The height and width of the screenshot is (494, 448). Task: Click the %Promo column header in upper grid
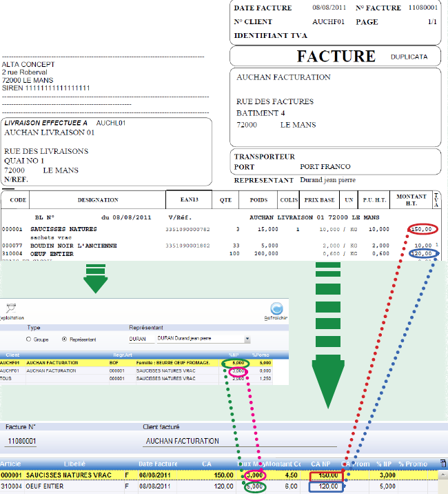(261, 355)
